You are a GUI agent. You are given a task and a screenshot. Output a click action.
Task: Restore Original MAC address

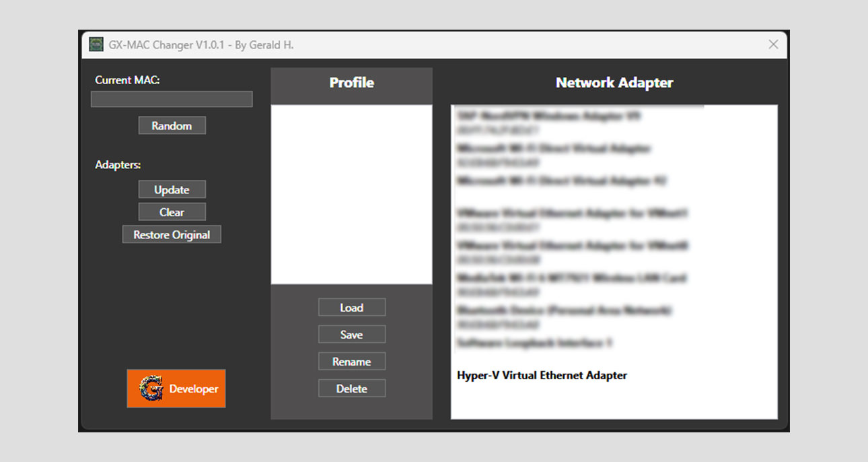pyautogui.click(x=172, y=235)
